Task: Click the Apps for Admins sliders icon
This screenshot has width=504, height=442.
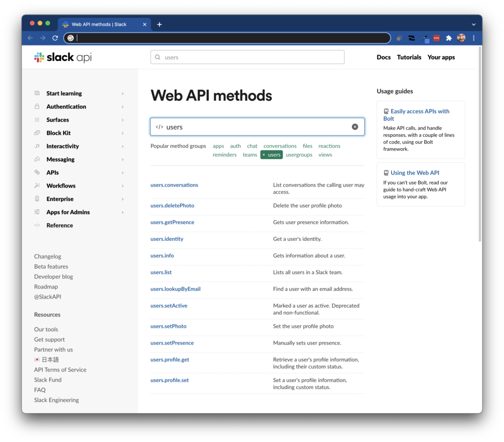Action: pyautogui.click(x=37, y=212)
